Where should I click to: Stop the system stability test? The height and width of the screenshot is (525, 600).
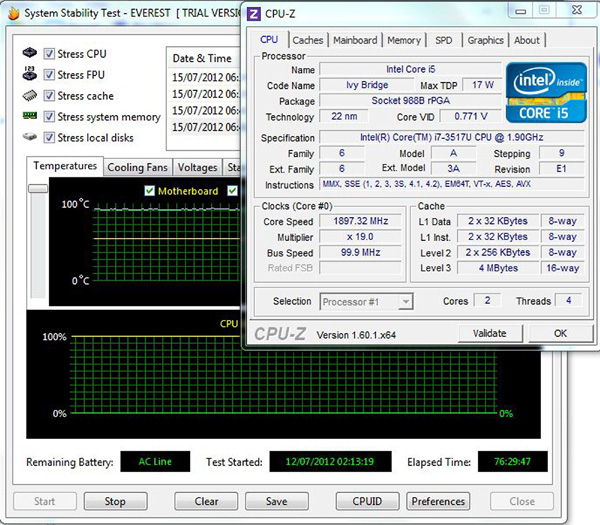coord(115,501)
